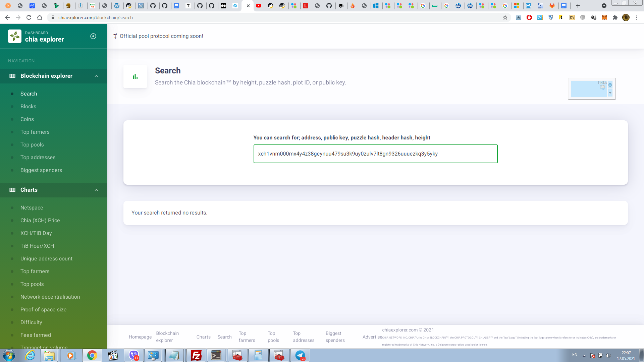Open Windows Start menu
This screenshot has height=362, width=644.
[9, 355]
